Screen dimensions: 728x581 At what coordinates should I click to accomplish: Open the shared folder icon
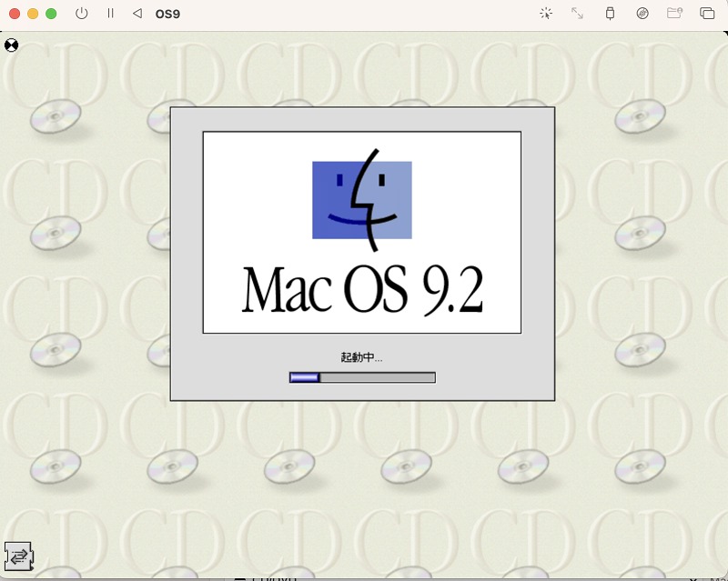(x=674, y=13)
